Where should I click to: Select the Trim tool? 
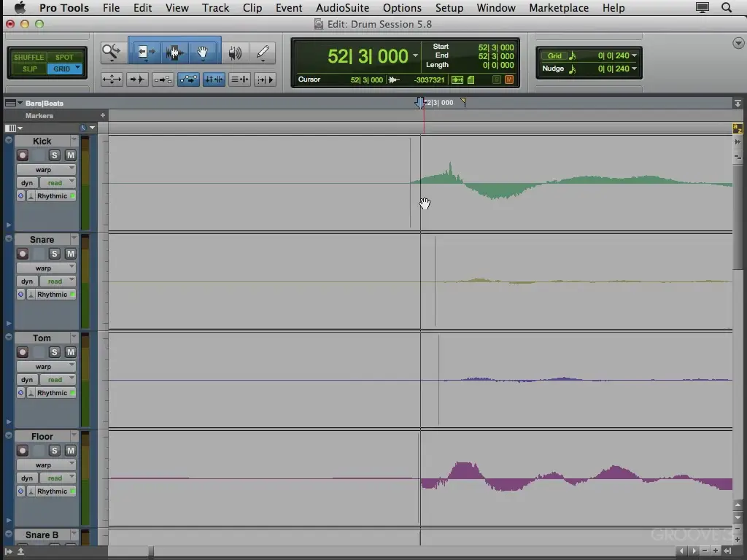point(145,52)
